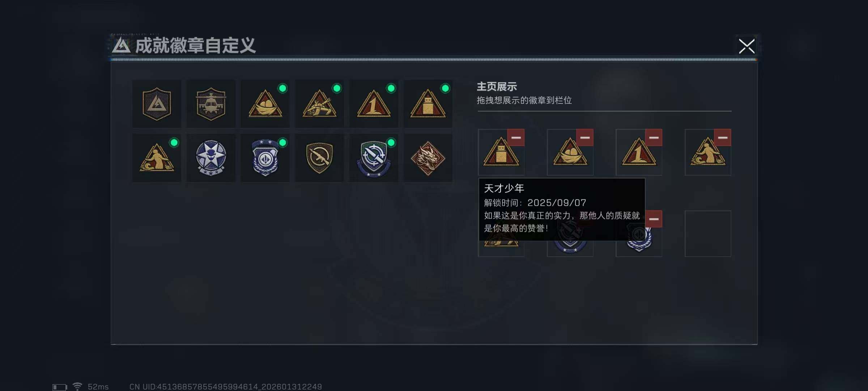This screenshot has height=391, width=868.
Task: Remove the USB drive badge from display slot
Action: point(516,138)
